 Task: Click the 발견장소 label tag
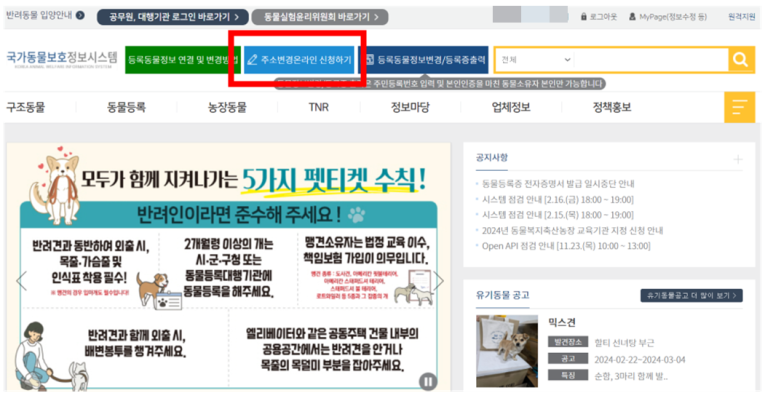click(x=568, y=342)
